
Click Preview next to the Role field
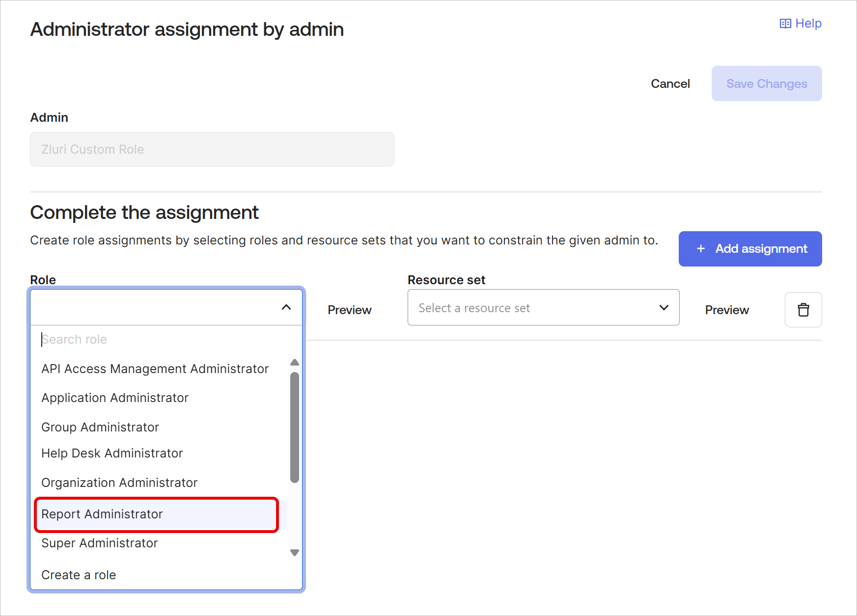tap(350, 310)
